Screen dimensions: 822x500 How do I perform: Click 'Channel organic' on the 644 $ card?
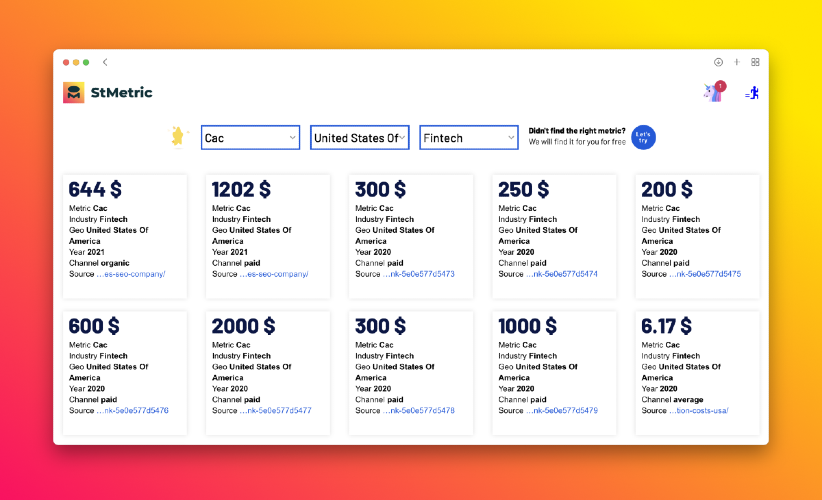[x=99, y=263]
